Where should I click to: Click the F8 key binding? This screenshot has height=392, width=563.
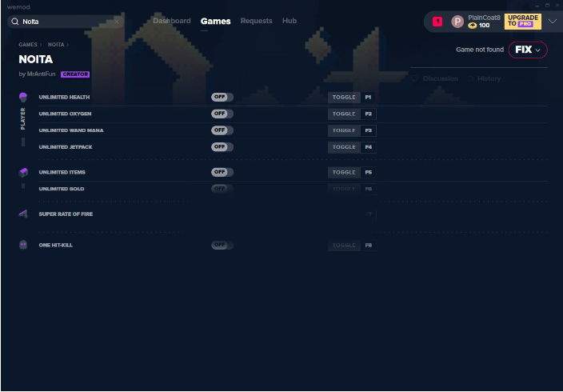(369, 245)
